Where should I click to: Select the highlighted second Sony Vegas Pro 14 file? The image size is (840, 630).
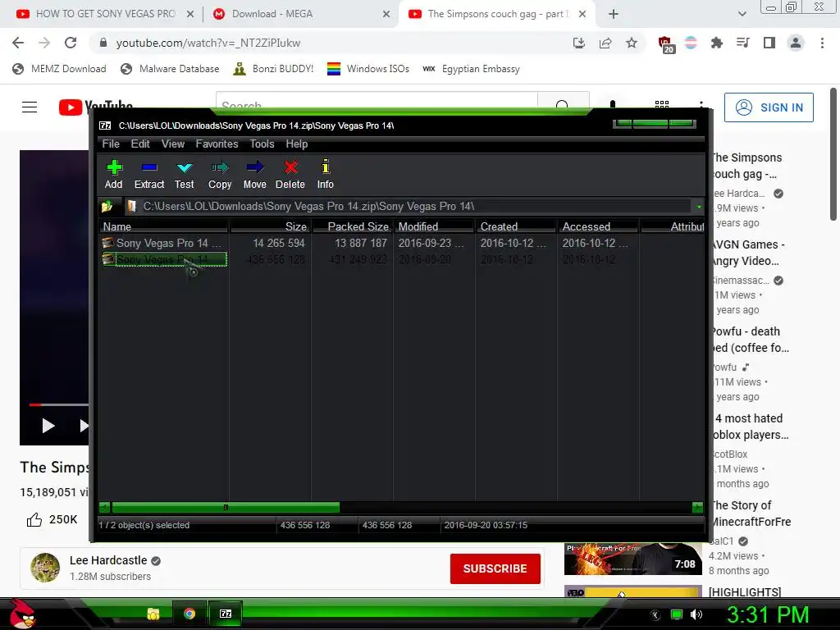pyautogui.click(x=164, y=260)
